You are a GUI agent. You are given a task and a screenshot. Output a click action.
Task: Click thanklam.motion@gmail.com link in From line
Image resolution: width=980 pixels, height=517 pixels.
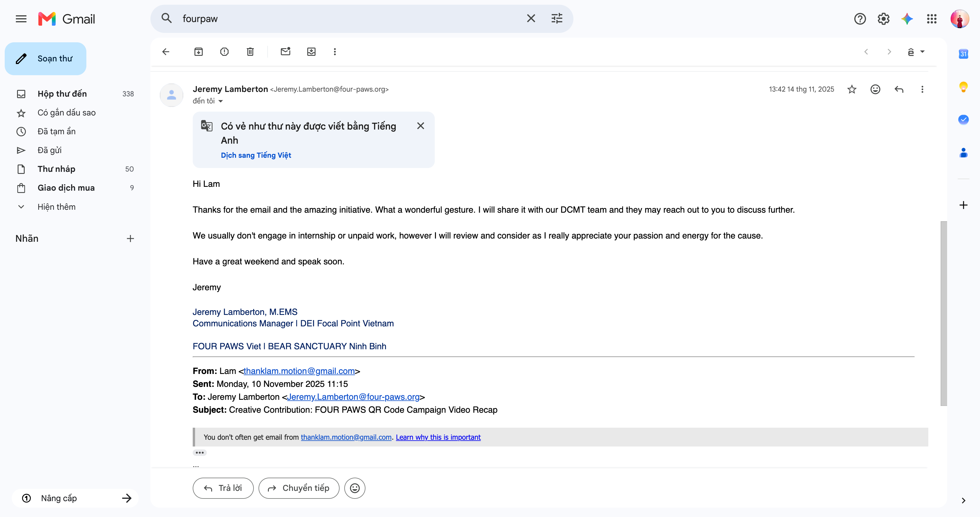pyautogui.click(x=299, y=371)
